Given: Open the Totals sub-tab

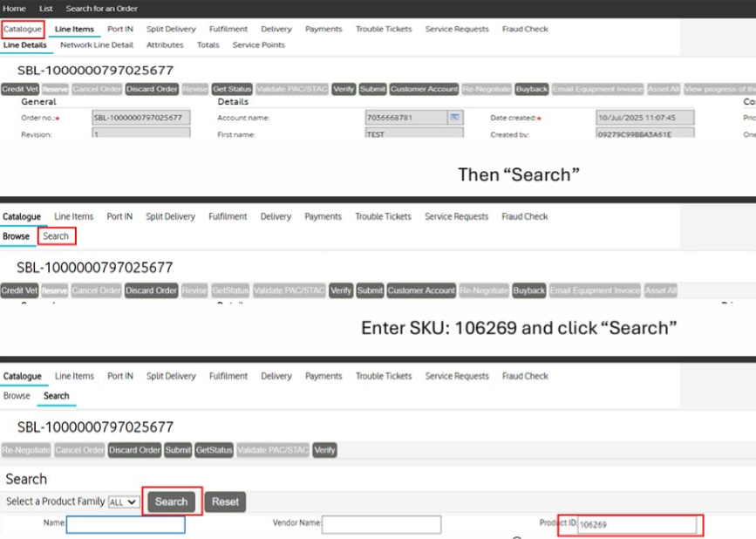Looking at the screenshot, I should click(208, 44).
